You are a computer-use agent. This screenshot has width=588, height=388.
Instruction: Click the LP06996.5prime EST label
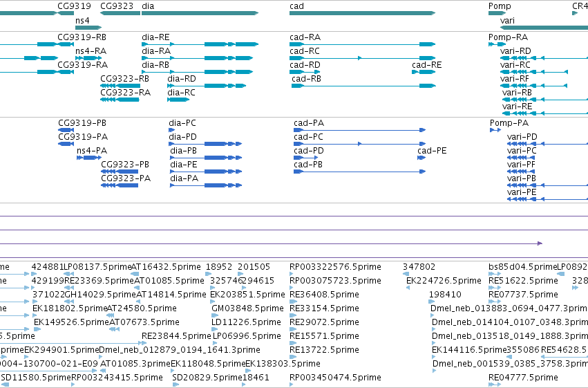click(x=247, y=336)
